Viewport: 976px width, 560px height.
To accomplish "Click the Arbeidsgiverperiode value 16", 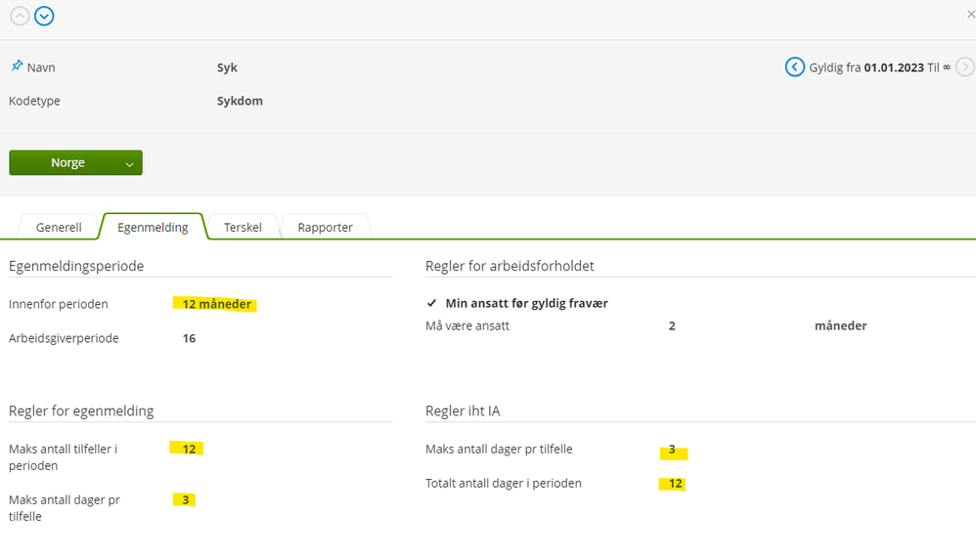I will (x=189, y=338).
